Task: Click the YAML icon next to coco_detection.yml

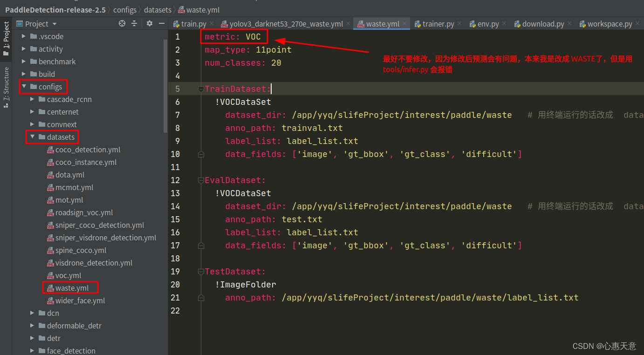Action: 50,150
